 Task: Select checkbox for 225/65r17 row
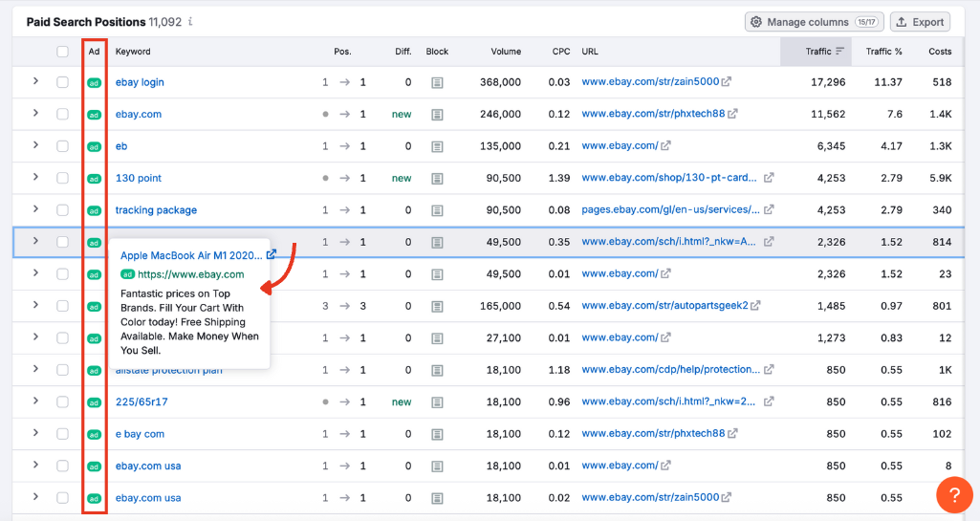[x=62, y=402]
